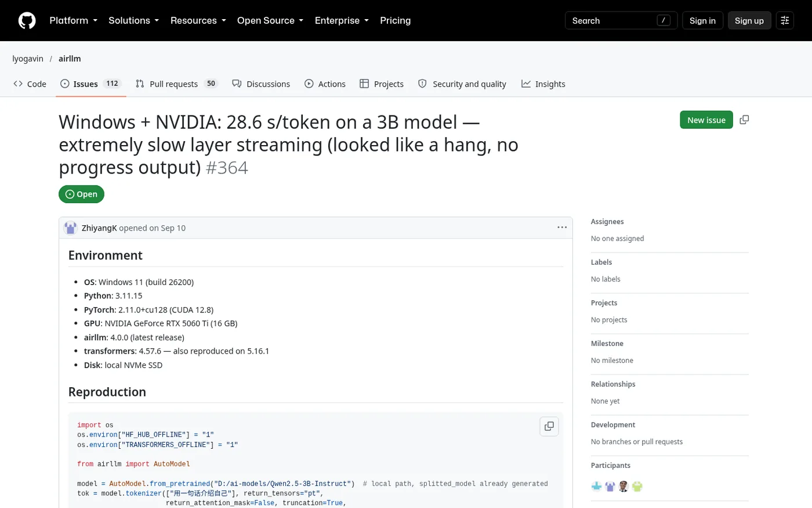Open the Actions tab

325,84
